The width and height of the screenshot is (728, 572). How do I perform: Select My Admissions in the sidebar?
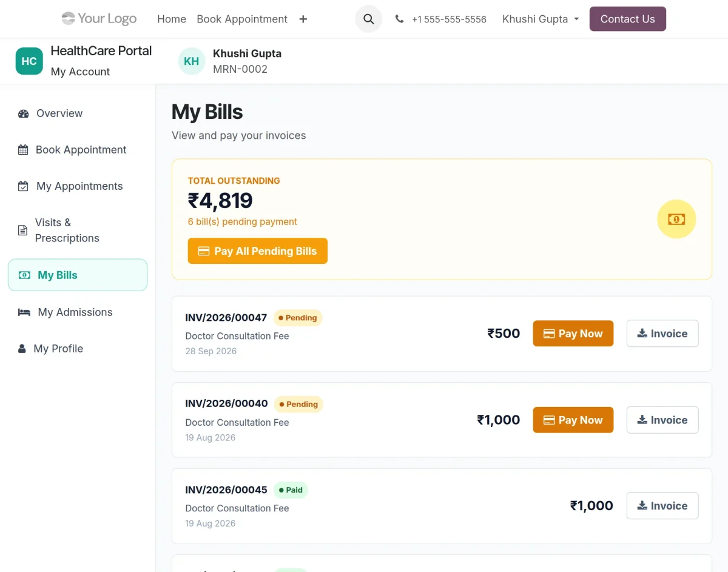coord(78,312)
